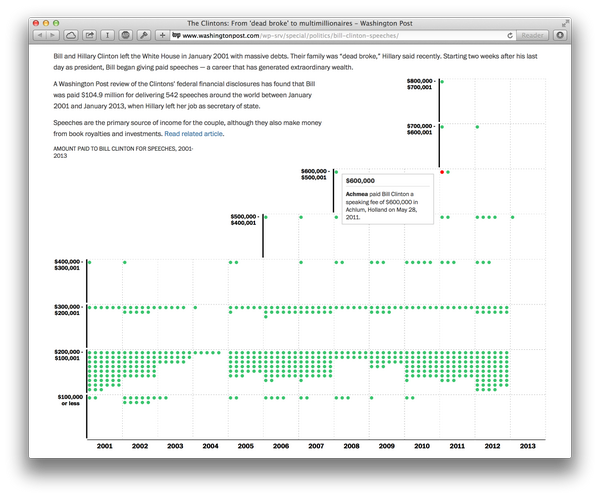Zoom the window with the green button
The width and height of the screenshot is (600, 498).
click(56, 23)
